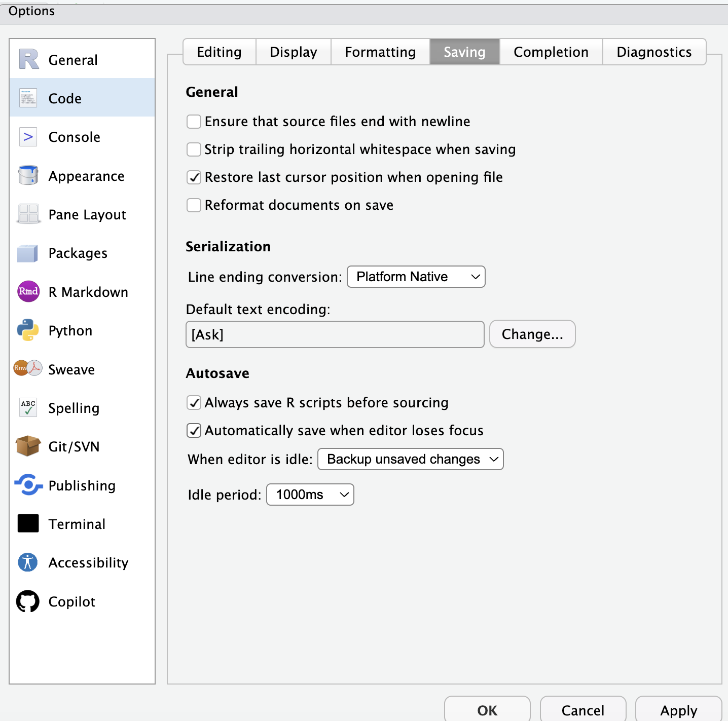The width and height of the screenshot is (728, 721).
Task: Open the General settings with the R icon
Action: pos(28,59)
